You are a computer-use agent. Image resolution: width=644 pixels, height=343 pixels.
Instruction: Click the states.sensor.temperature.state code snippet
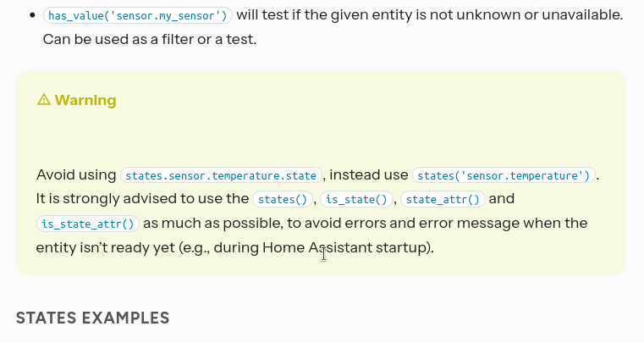point(222,175)
